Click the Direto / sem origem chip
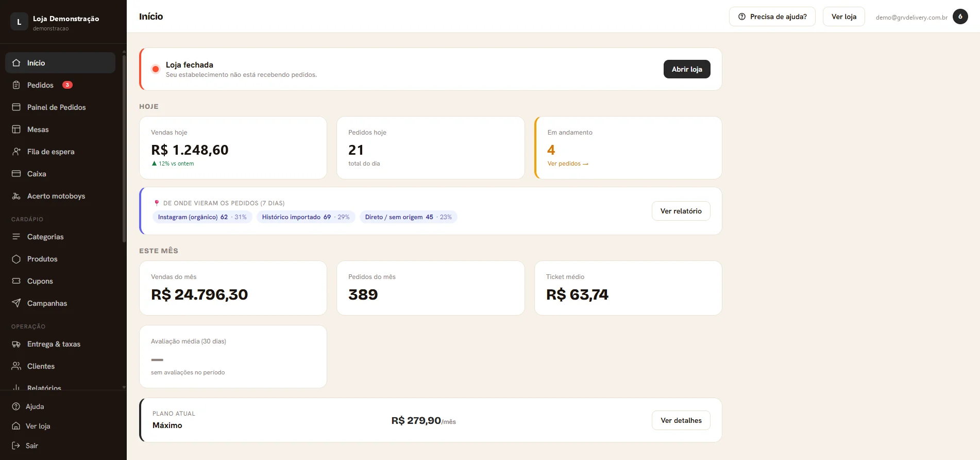 point(408,217)
